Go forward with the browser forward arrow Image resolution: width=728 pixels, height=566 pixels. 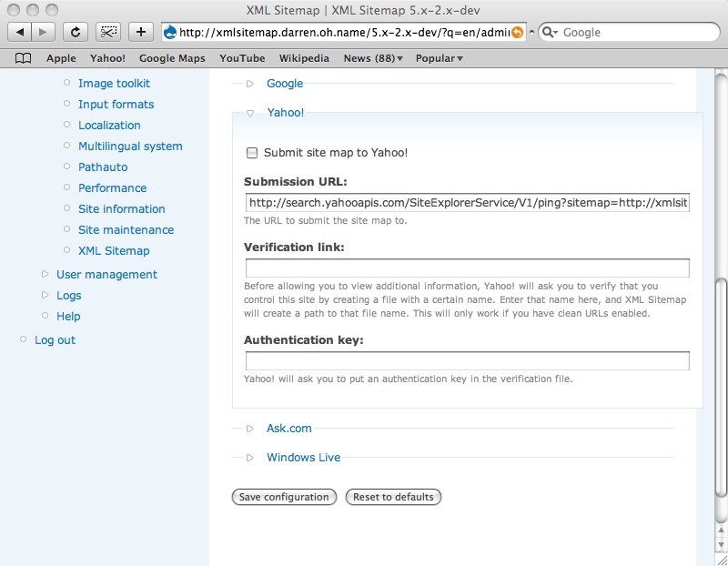[x=43, y=32]
